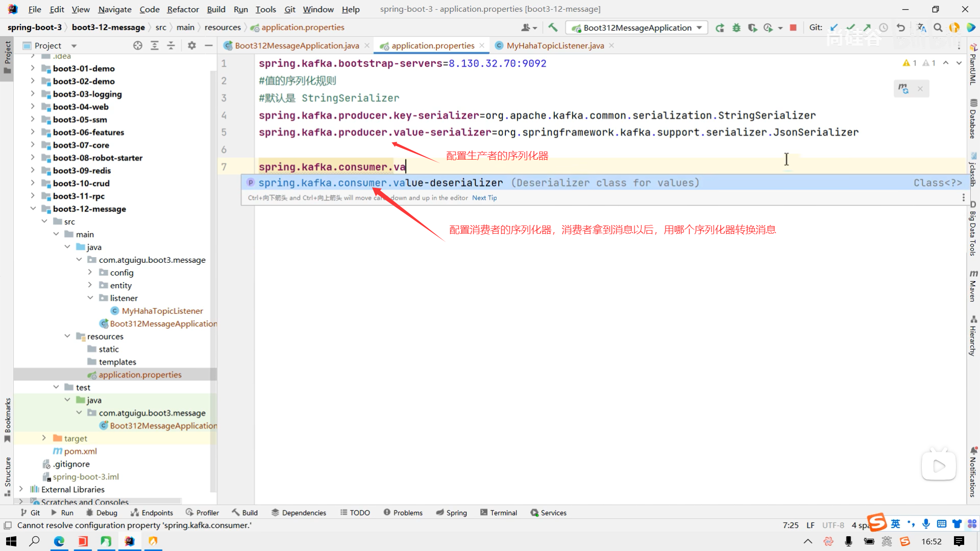Open the Maven tool window
This screenshot has height=551, width=980.
pyautogui.click(x=973, y=286)
